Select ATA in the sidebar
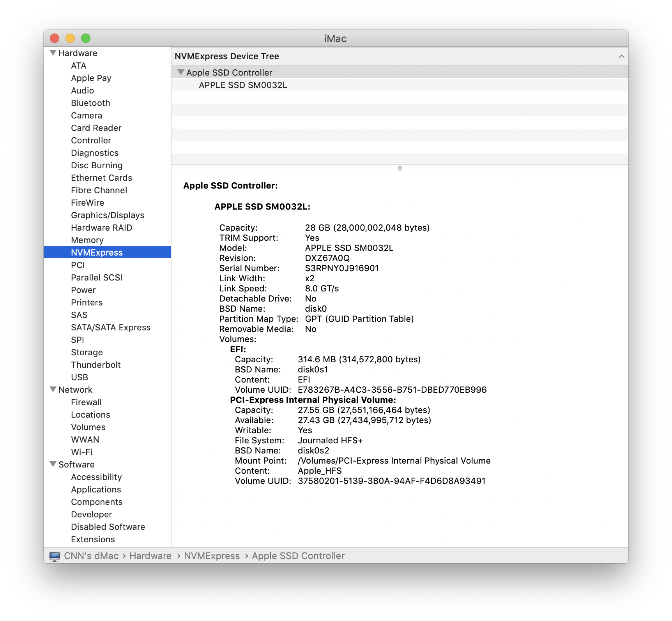The width and height of the screenshot is (672, 621). [x=78, y=65]
